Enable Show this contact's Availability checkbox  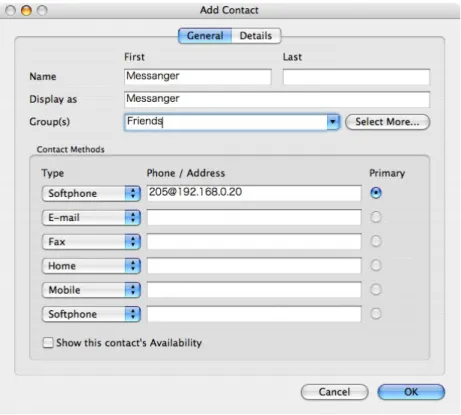[48, 343]
